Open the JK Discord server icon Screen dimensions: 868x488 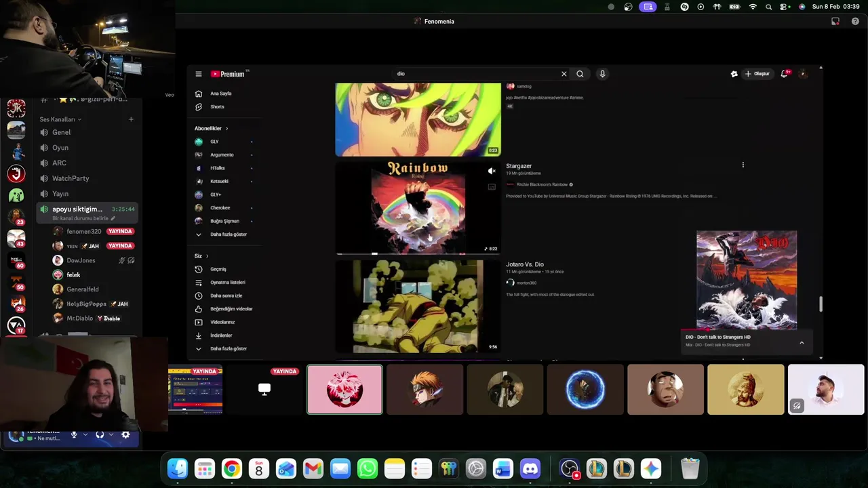tap(16, 108)
